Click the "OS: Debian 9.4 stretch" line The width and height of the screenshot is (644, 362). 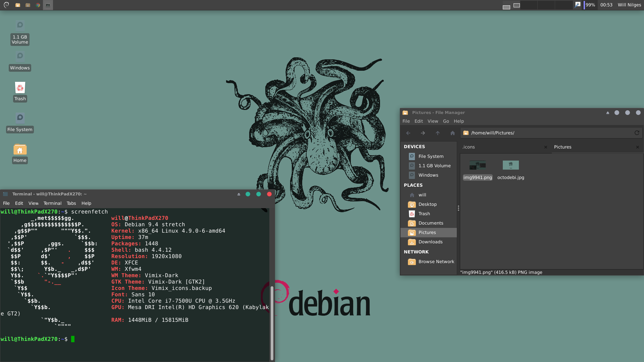point(148,225)
